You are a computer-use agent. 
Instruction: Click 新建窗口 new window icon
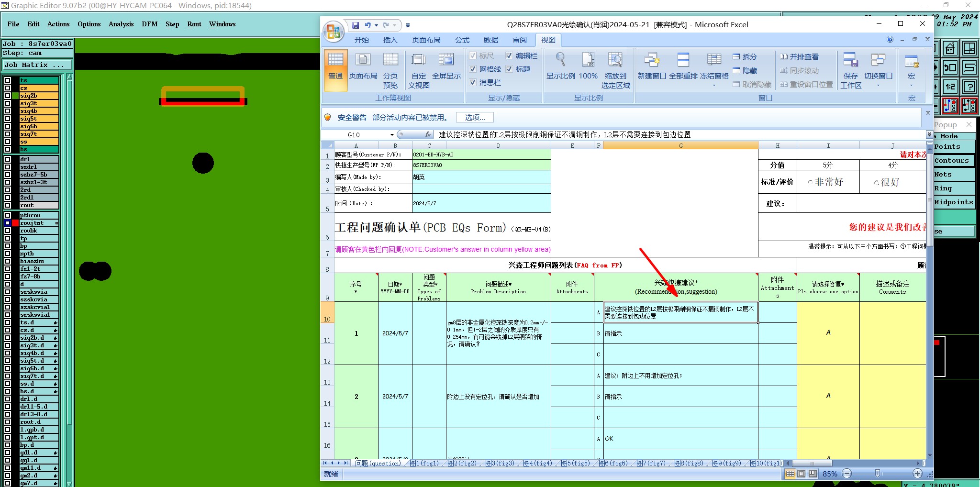pos(652,67)
